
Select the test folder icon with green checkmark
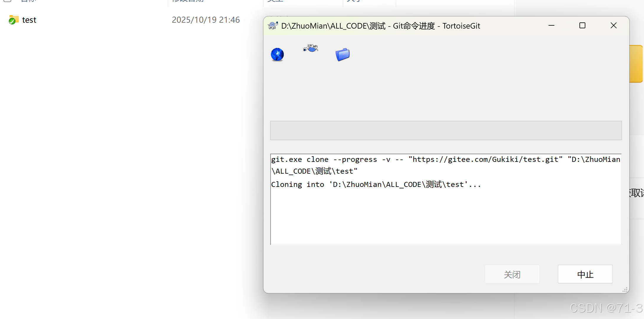click(13, 20)
